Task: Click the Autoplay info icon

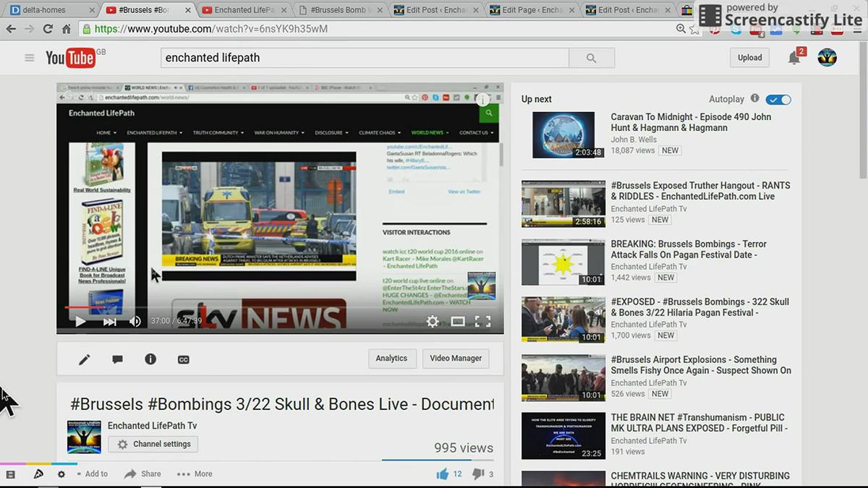Action: pyautogui.click(x=754, y=98)
